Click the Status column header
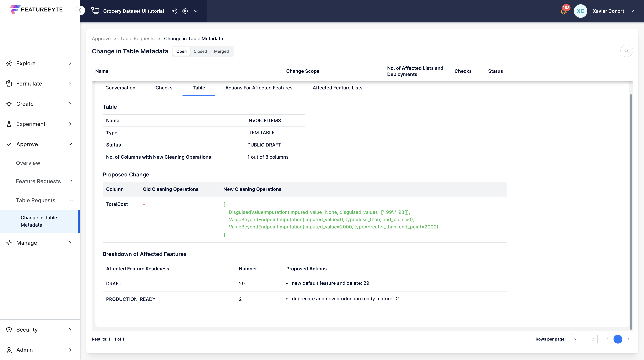 495,71
